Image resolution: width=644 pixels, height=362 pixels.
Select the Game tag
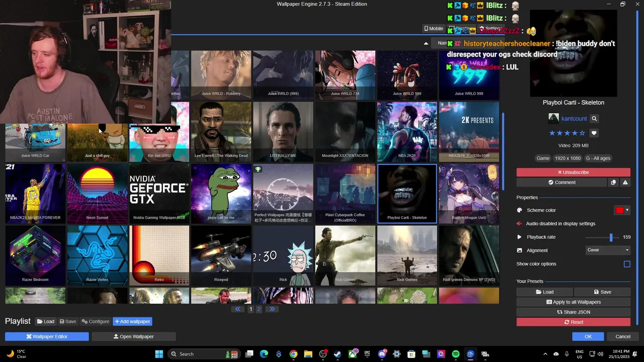(543, 158)
